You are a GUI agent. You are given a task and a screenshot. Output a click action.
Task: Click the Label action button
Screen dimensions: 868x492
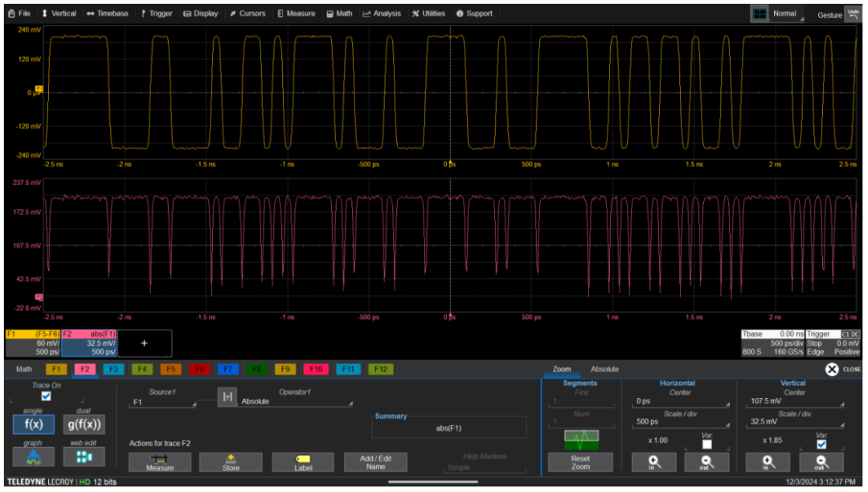pos(303,462)
